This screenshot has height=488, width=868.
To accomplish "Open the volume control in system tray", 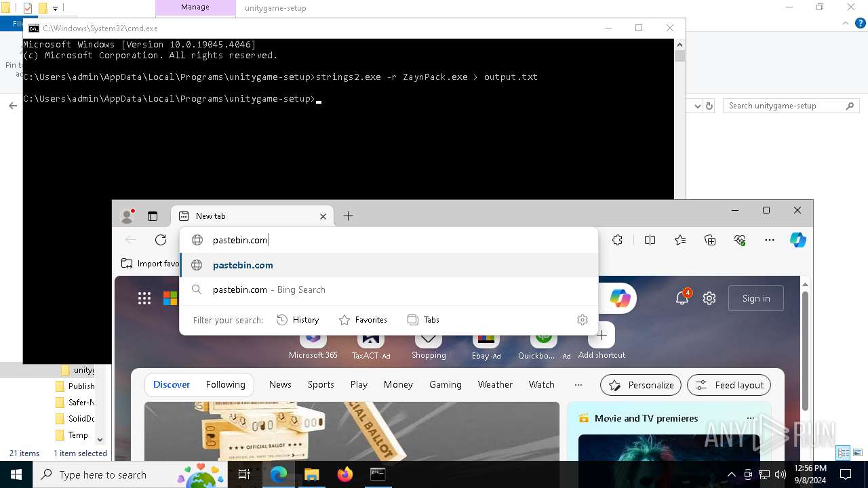I will 781,474.
